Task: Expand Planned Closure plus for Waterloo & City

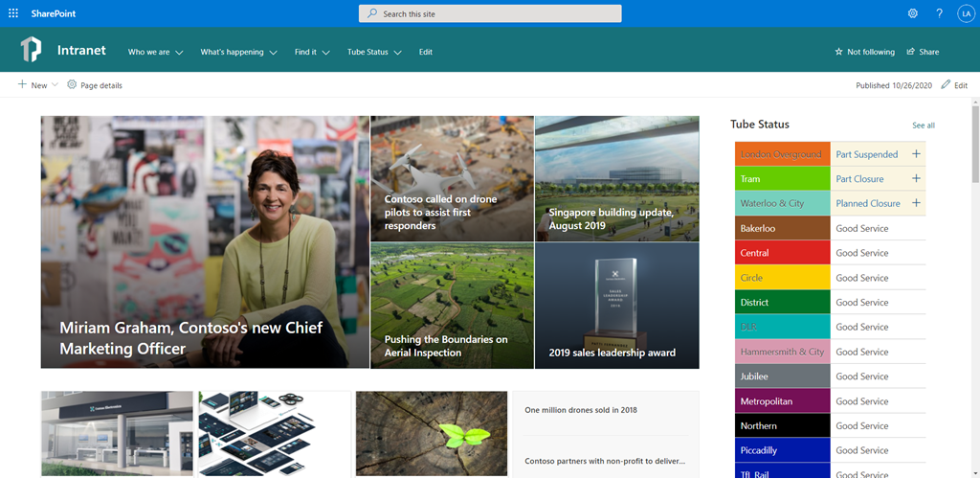Action: pos(916,203)
